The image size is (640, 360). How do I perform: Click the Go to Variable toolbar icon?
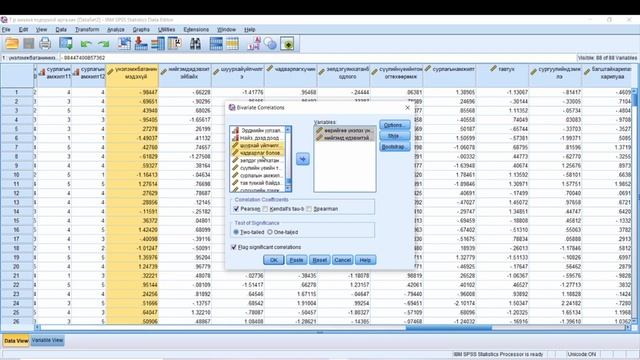(141, 43)
